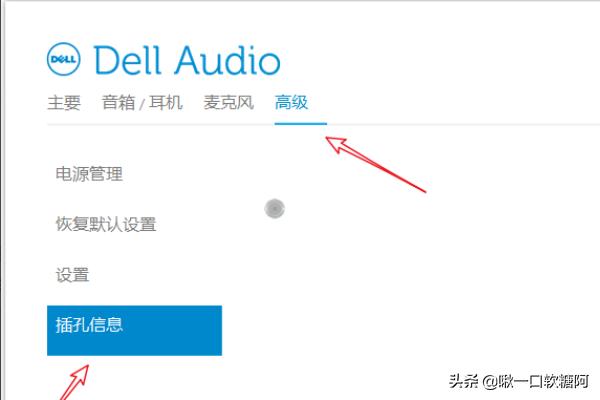Screen dimensions: 600x400
Task: Click the 音箱 word in the tabs
Action: click(x=119, y=103)
